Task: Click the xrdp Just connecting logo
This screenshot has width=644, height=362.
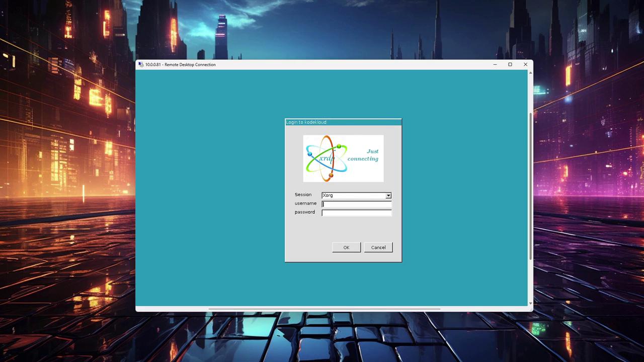Action: click(x=343, y=158)
